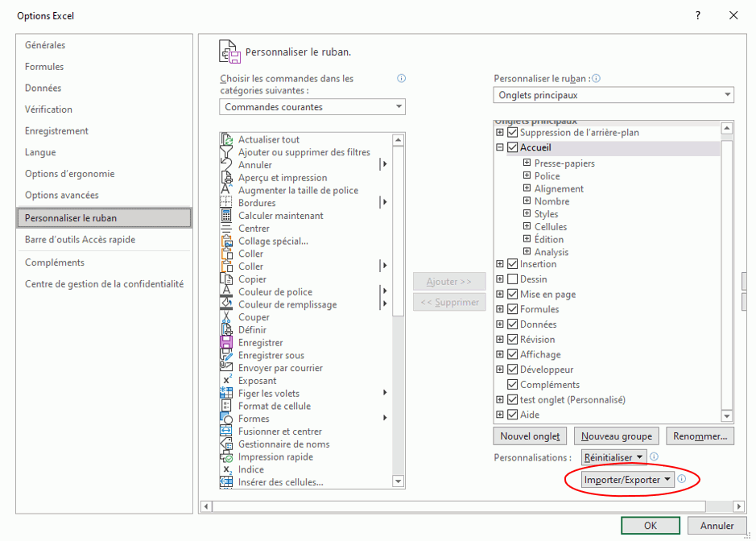756x541 pixels.
Task: Click the Couper scissors icon
Action: point(226,316)
